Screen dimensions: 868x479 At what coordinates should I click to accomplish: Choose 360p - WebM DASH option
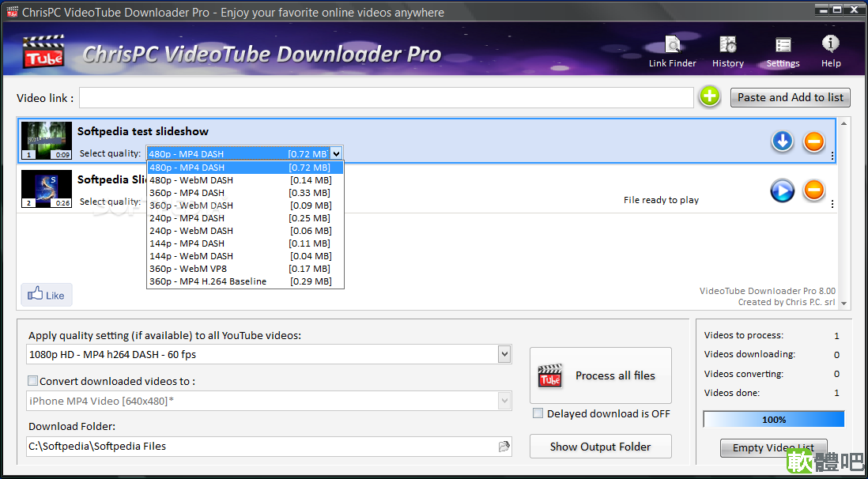coord(245,206)
